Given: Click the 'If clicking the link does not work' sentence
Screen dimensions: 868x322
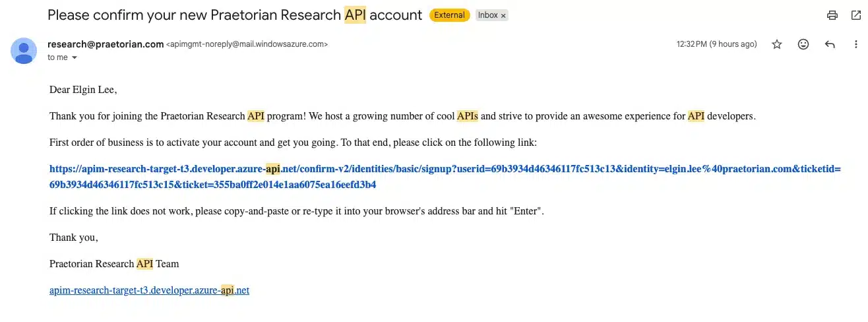Looking at the screenshot, I should [x=297, y=211].
